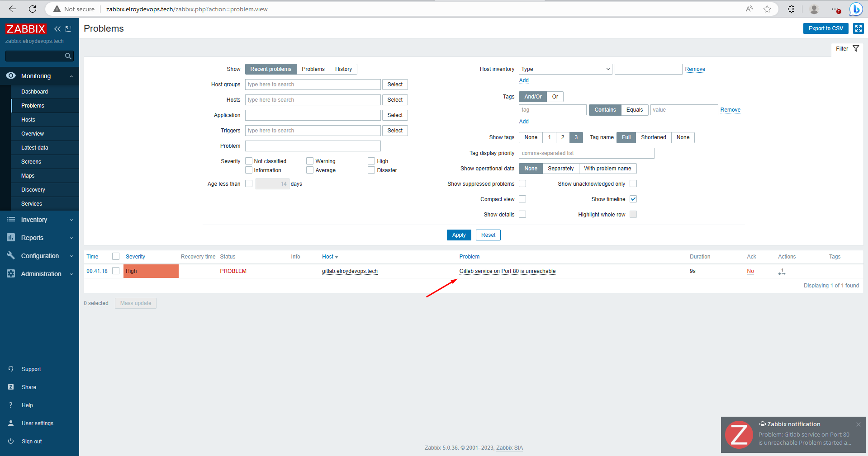Image resolution: width=868 pixels, height=456 pixels.
Task: Collapse the sidebar with double-chevron icon
Action: (x=57, y=29)
